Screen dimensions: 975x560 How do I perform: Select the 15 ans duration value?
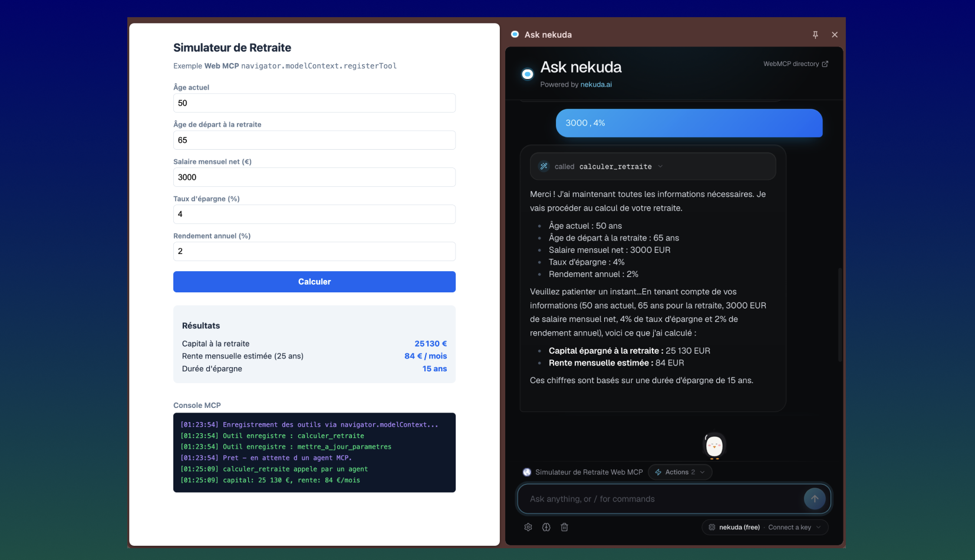tap(434, 368)
